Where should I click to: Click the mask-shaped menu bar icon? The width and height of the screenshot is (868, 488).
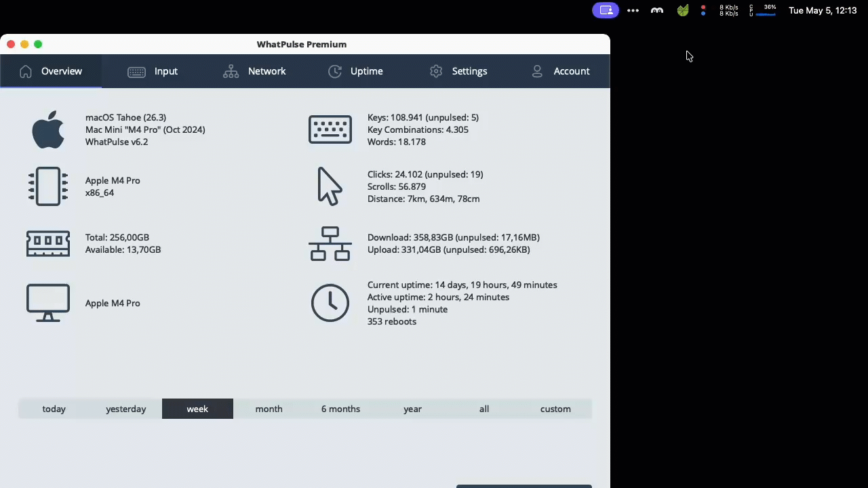[657, 10]
